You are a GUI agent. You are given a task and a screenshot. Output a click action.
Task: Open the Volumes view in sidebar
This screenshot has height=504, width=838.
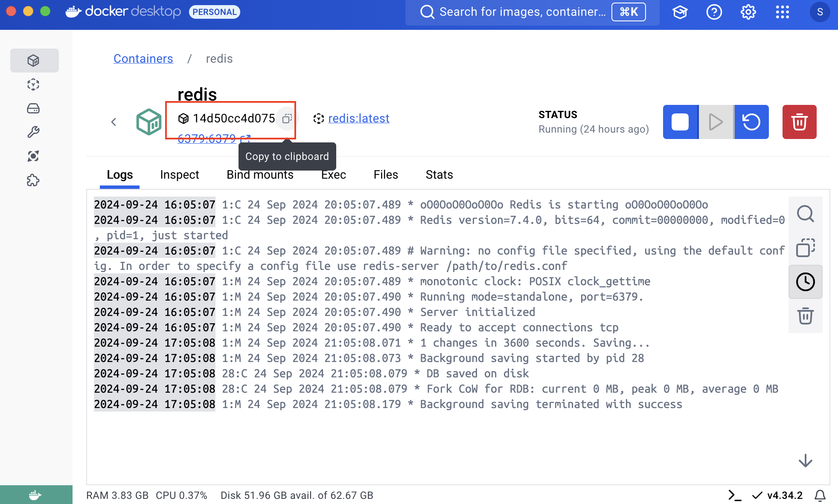click(x=34, y=108)
